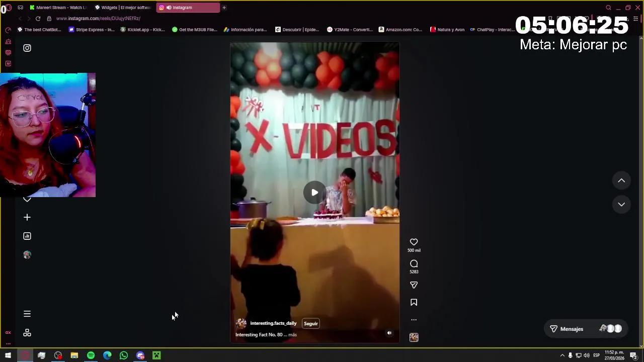644x362 pixels.
Task: Open GX Control speedometer sidebar icon
Action: point(8,30)
